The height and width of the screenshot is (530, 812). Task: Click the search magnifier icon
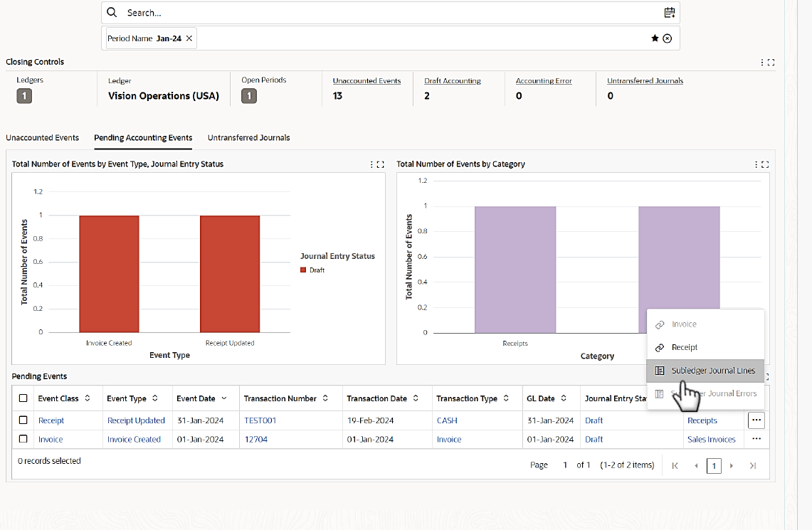click(x=112, y=12)
